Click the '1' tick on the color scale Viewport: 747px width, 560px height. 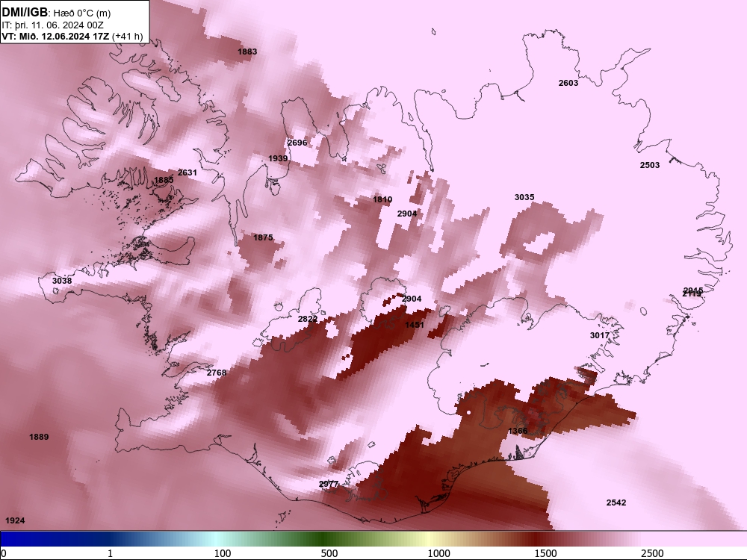click(x=110, y=553)
